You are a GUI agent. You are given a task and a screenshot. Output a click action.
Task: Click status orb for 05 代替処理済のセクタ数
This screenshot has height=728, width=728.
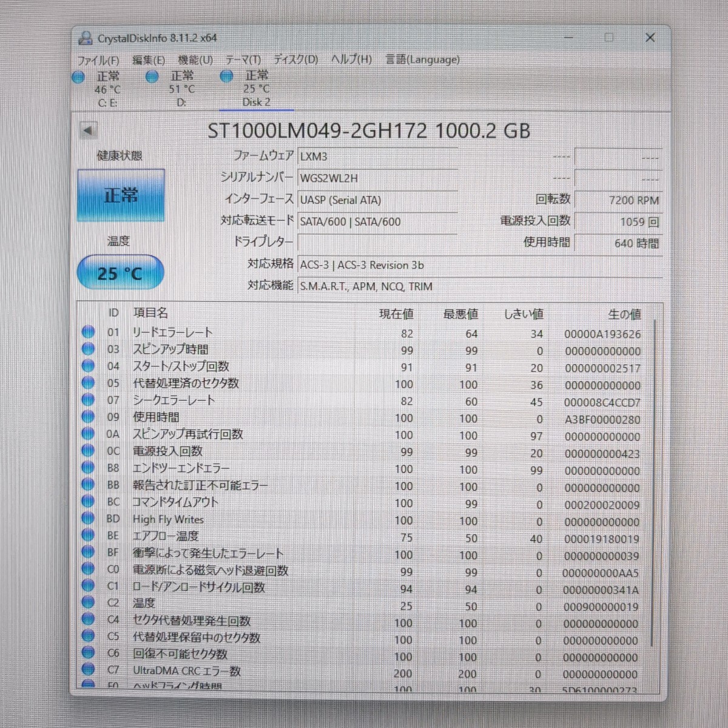click(x=88, y=383)
